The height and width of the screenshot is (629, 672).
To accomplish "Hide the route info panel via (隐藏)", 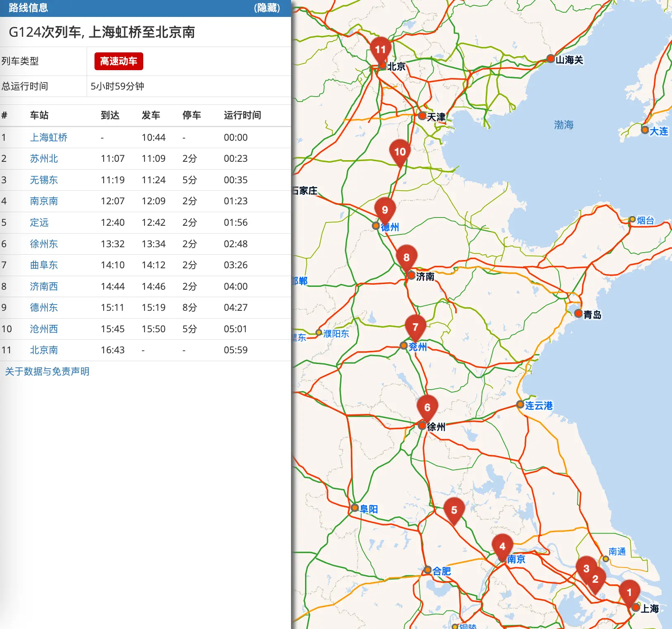I will (x=267, y=8).
